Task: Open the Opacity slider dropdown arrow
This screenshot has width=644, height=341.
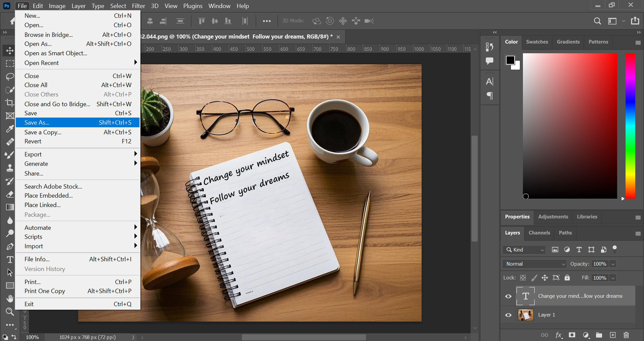Action: point(612,264)
